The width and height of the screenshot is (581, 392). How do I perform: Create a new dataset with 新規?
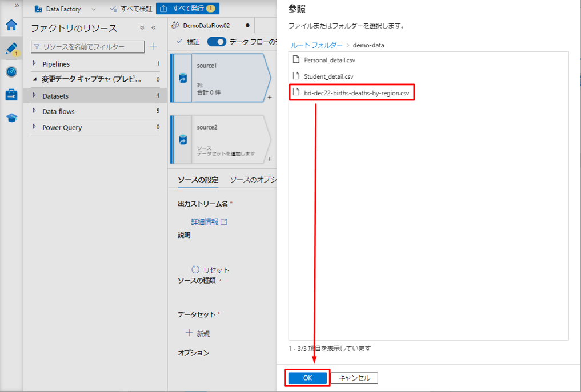click(x=198, y=333)
